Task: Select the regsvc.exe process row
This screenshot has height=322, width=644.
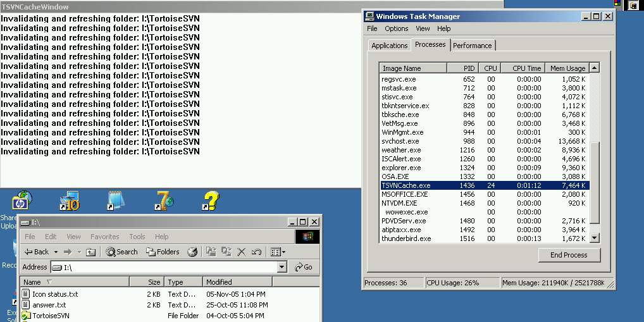Action: [x=485, y=79]
